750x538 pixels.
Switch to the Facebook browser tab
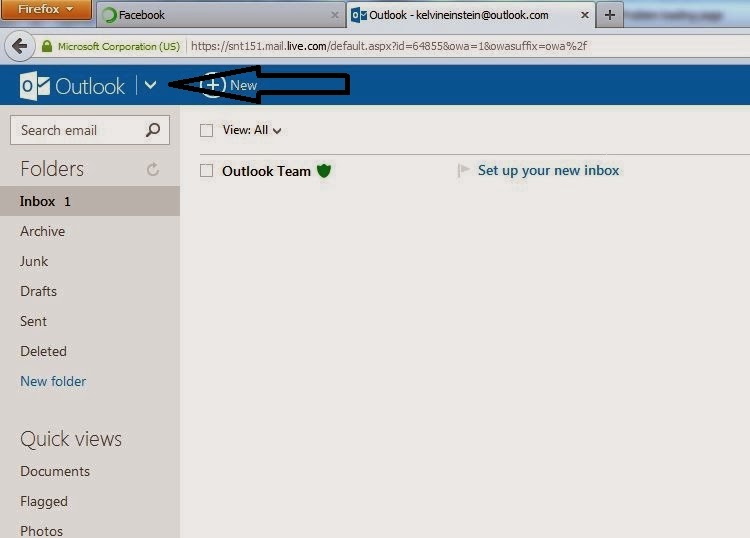click(x=221, y=15)
